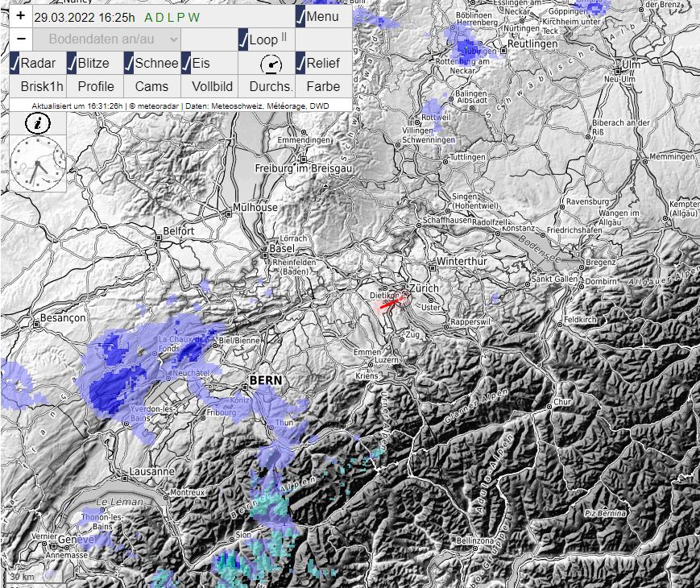Click the Rottweil label
Image resolution: width=700 pixels, height=588 pixels.
pyautogui.click(x=436, y=118)
